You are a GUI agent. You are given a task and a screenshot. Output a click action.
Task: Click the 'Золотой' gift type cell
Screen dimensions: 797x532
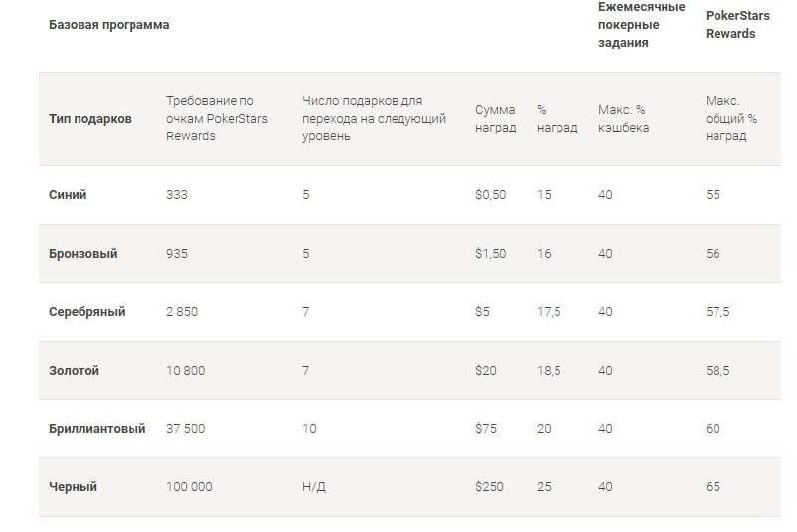(x=74, y=371)
